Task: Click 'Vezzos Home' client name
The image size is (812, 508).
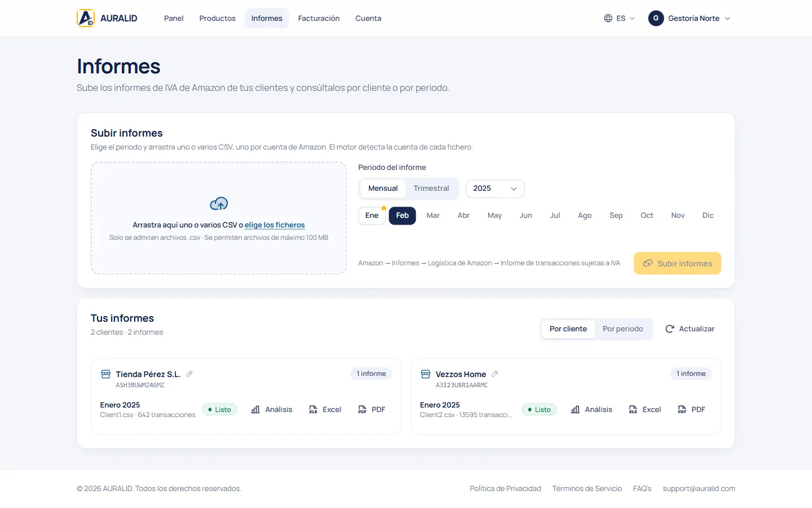Action: pyautogui.click(x=461, y=374)
